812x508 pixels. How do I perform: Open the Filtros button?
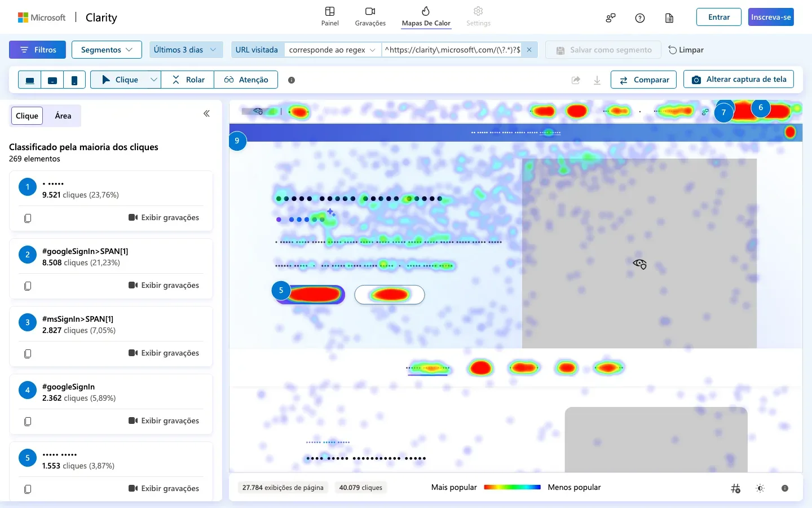[x=37, y=50]
